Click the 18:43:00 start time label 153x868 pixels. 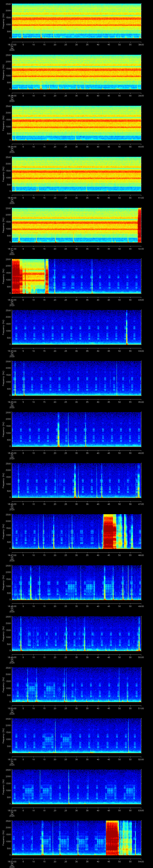pos(12,351)
